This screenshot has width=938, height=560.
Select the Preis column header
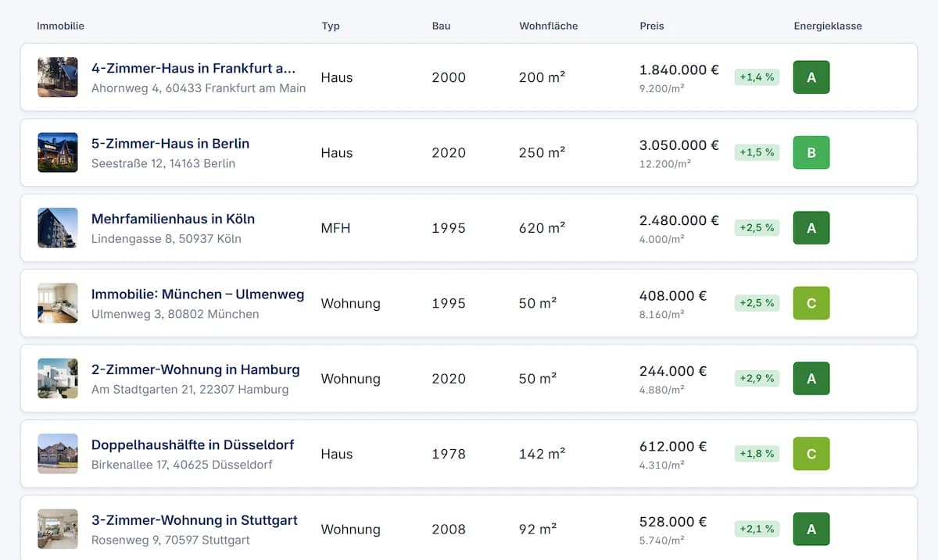click(652, 26)
